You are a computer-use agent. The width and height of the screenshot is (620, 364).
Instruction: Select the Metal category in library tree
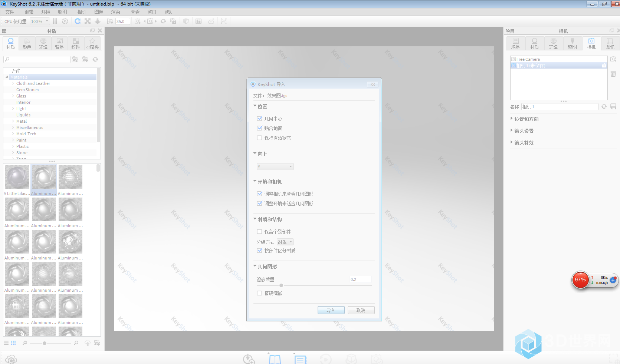(22, 121)
